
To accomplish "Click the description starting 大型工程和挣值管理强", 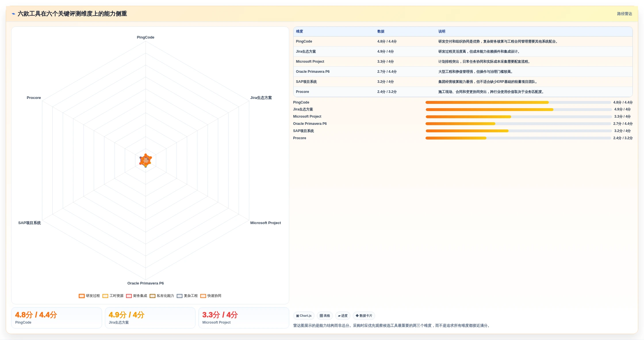I will (x=476, y=72).
